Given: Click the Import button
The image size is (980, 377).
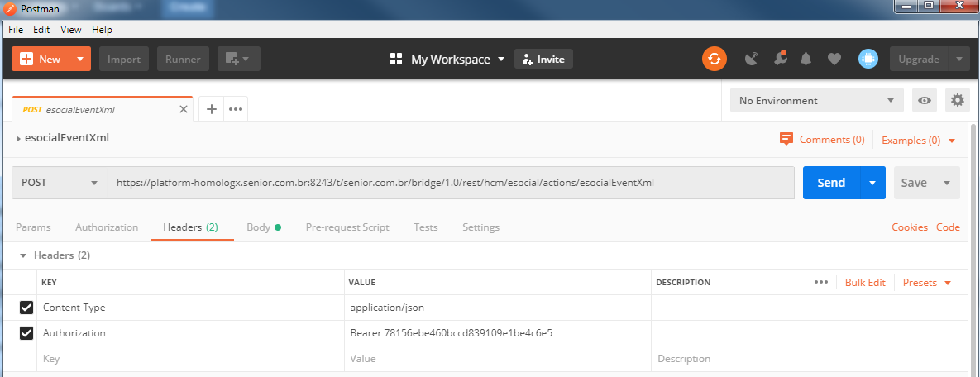Looking at the screenshot, I should pyautogui.click(x=124, y=60).
